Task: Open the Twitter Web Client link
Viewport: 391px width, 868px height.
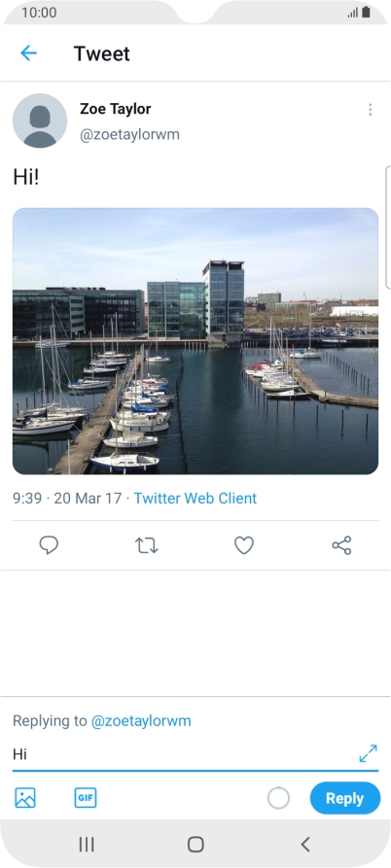Action: (195, 499)
